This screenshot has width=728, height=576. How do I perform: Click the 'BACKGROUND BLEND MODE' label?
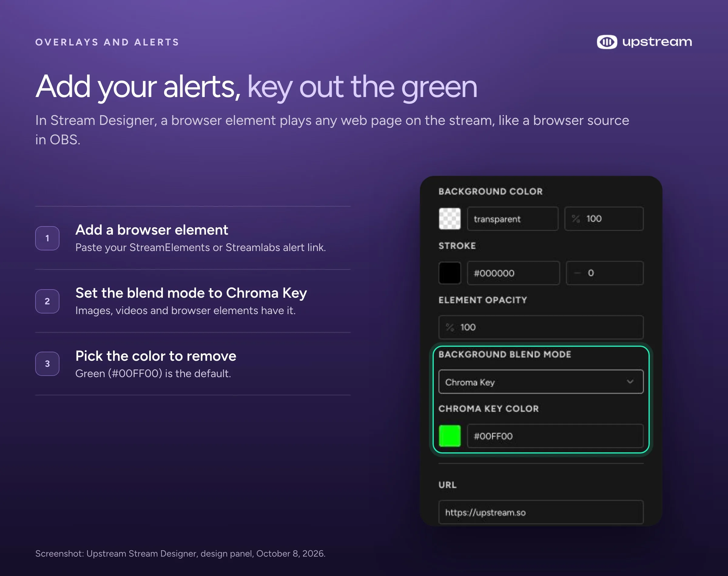point(504,354)
